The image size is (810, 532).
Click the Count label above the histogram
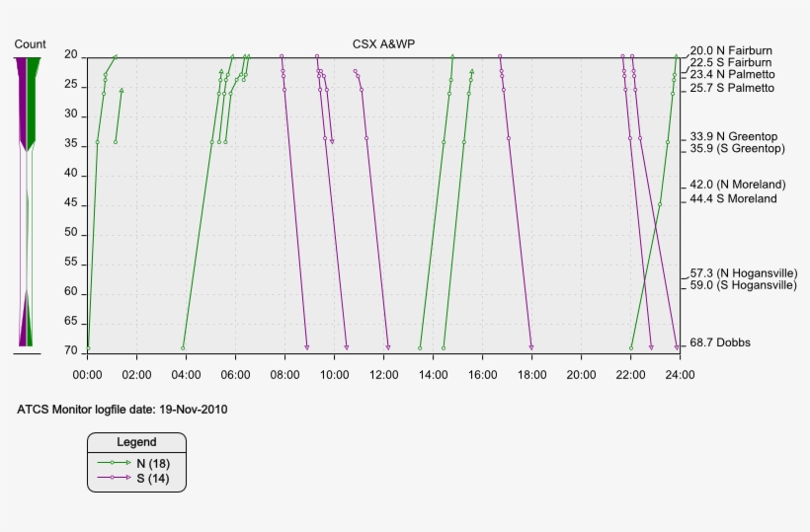pos(30,44)
